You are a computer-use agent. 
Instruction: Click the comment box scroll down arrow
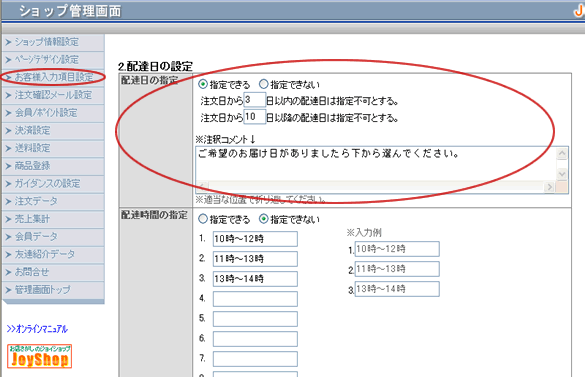point(562,174)
